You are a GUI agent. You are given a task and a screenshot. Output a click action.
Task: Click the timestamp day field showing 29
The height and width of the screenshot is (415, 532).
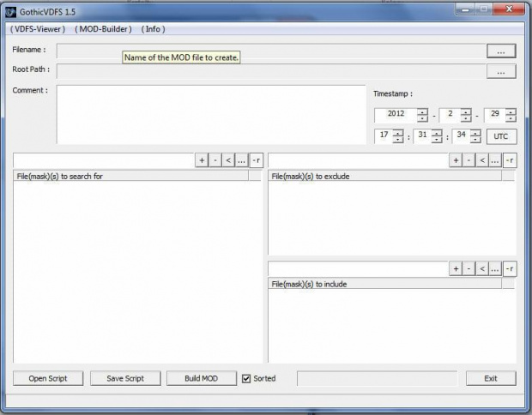495,115
